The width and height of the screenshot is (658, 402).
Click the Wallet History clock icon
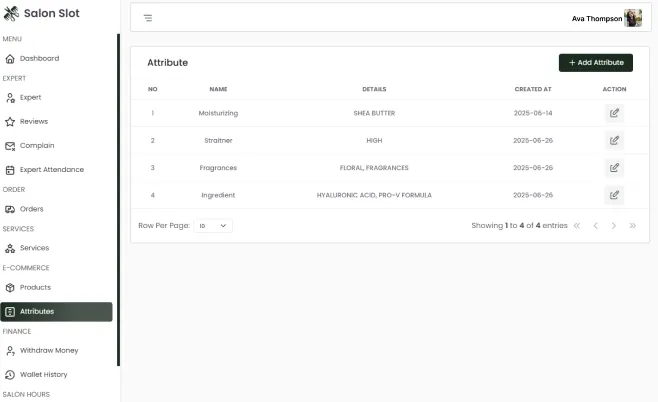pos(10,375)
